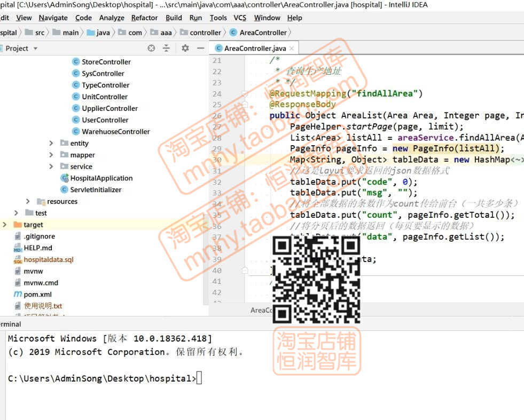Viewport: 524px width, 420px height.
Task: Open the Project view dropdown arrow
Action: click(35, 48)
